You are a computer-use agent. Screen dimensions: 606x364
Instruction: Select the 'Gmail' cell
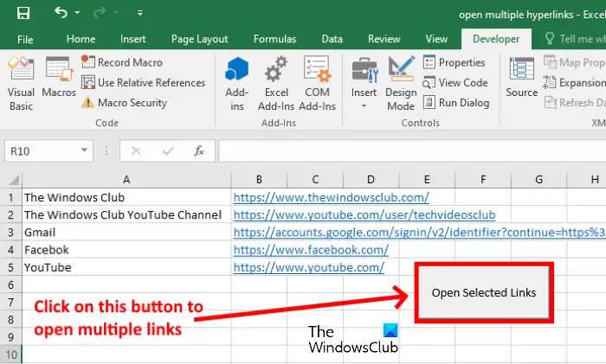pyautogui.click(x=126, y=233)
